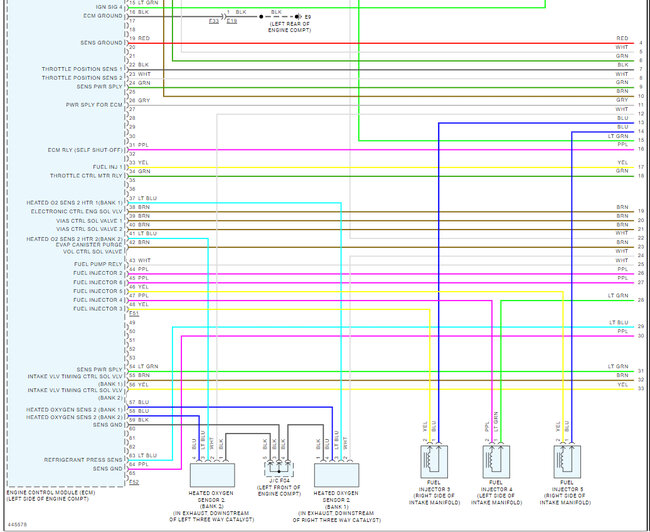Select the FUEL INJ 1 label
Image resolution: width=650 pixels, height=532 pixels.
108,167
